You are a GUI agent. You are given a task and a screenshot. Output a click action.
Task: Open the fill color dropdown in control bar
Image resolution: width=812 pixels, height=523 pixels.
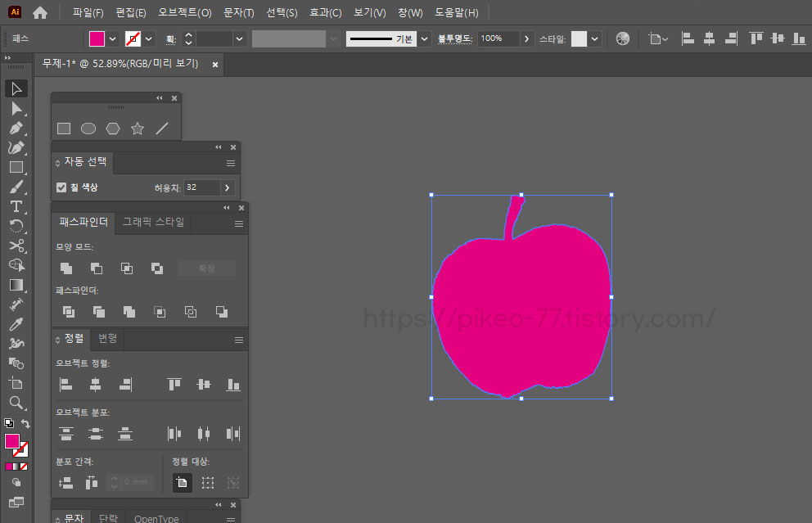click(112, 38)
